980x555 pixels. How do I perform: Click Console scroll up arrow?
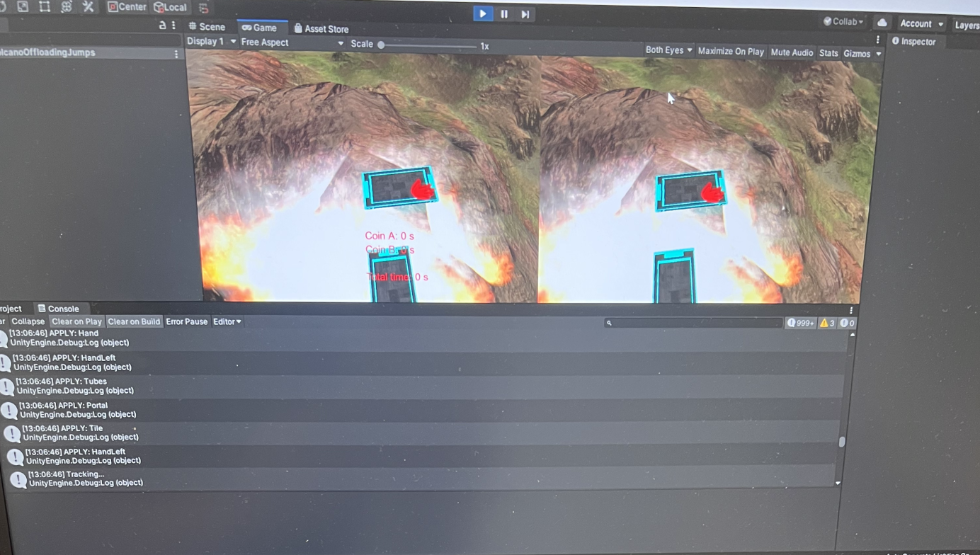pos(852,334)
